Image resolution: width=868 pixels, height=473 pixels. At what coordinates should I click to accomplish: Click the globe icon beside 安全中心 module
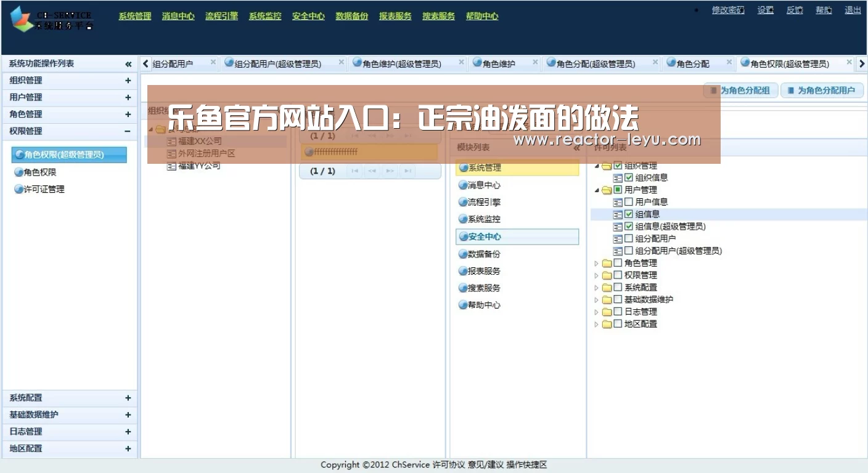coord(463,236)
